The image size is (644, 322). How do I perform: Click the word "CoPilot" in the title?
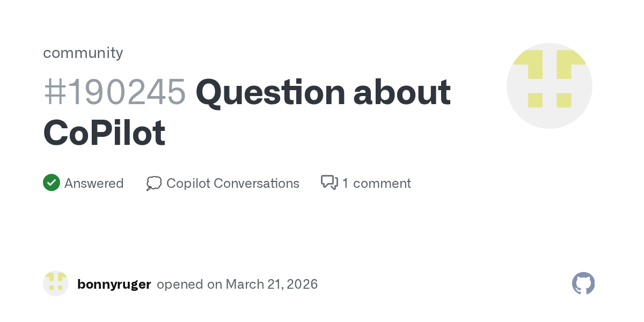coord(104,133)
